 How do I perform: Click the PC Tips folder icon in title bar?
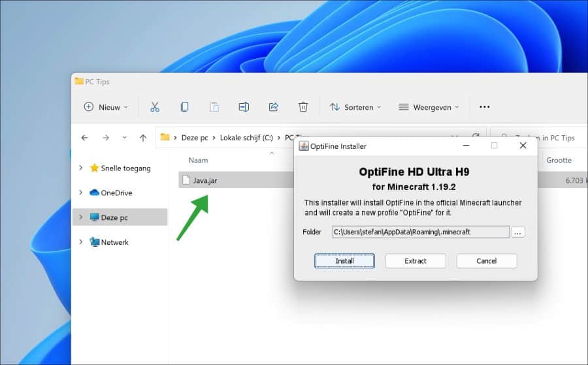point(79,81)
